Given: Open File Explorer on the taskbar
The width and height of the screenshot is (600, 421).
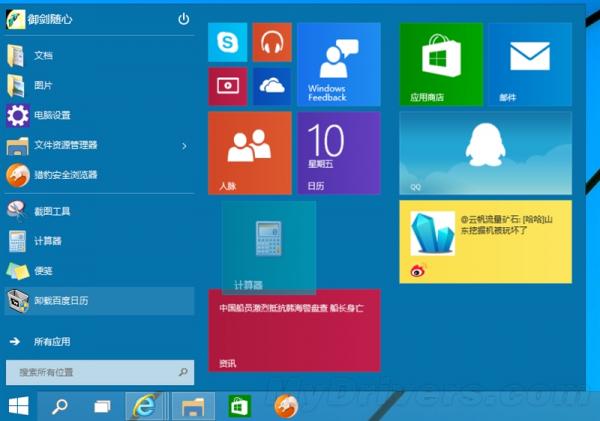Looking at the screenshot, I should pyautogui.click(x=193, y=406).
